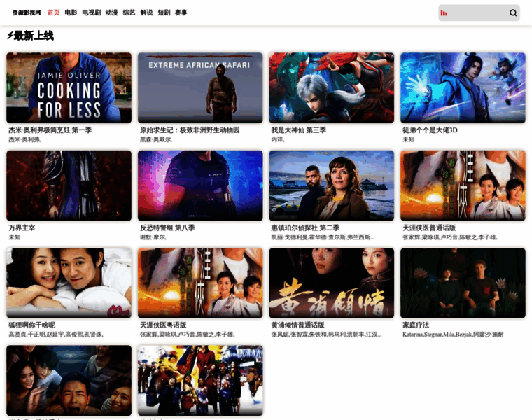Click title 天涯侠医普通话版
The height and width of the screenshot is (420, 532).
pyautogui.click(x=429, y=227)
